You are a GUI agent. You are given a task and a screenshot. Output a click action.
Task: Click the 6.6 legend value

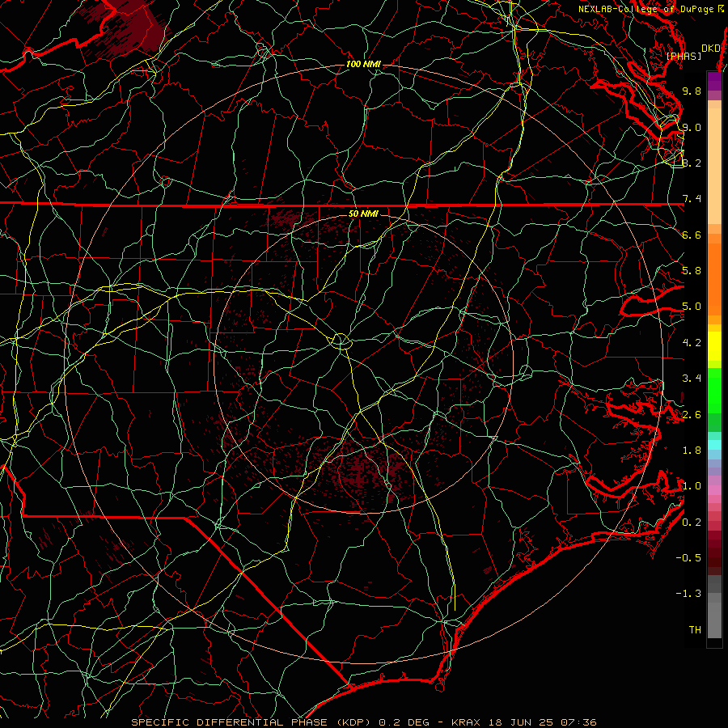click(692, 235)
